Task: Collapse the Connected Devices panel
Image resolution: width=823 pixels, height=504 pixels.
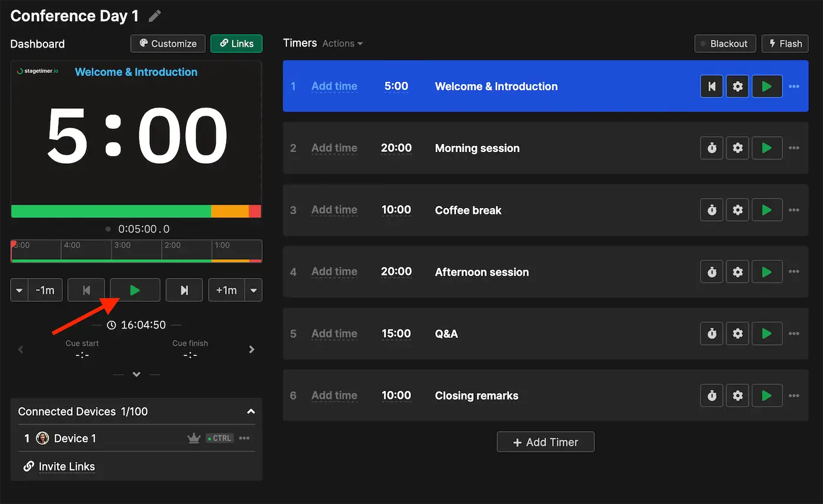Action: pyautogui.click(x=250, y=412)
